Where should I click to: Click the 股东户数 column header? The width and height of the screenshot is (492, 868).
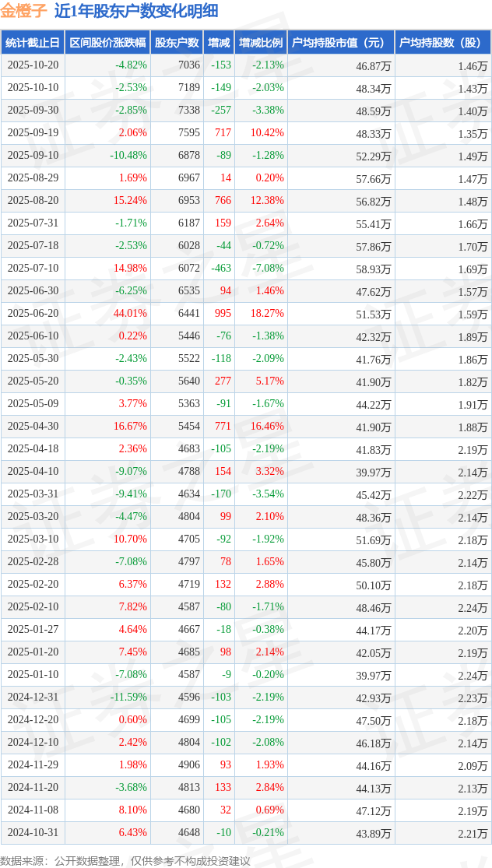(x=177, y=43)
